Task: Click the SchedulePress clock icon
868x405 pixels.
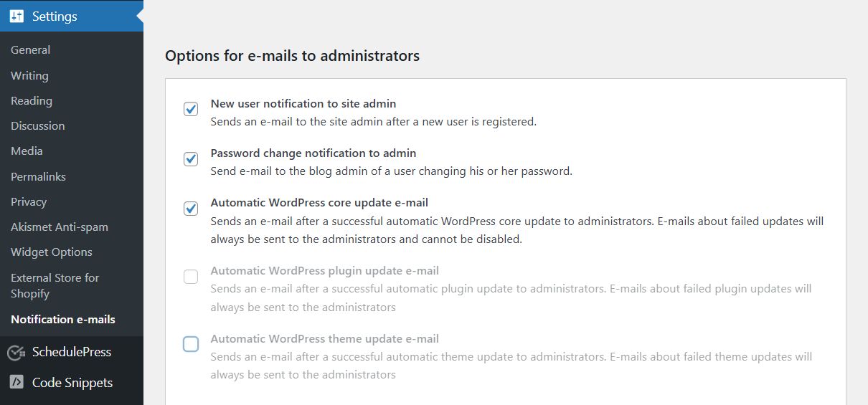Action: point(17,352)
